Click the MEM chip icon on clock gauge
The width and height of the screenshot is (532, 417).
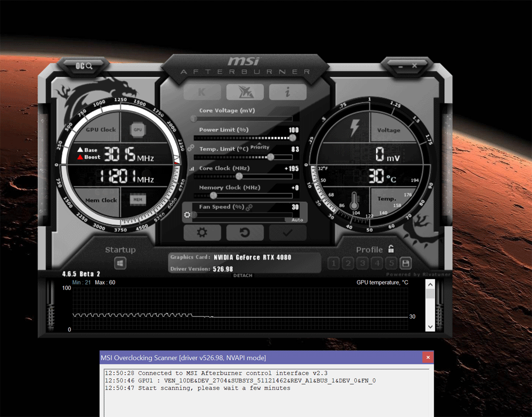pyautogui.click(x=138, y=200)
